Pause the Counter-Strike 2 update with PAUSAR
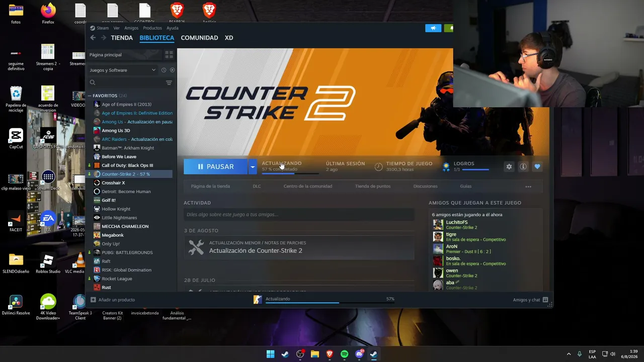This screenshot has height=362, width=644. click(215, 166)
